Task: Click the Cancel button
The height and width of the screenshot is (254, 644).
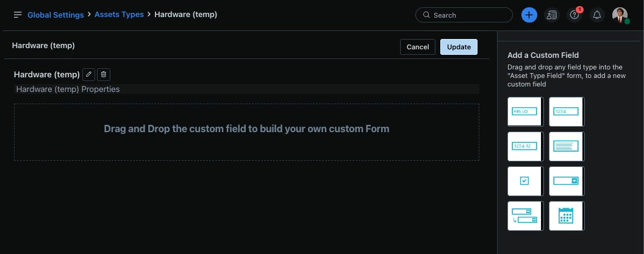Action: [418, 47]
